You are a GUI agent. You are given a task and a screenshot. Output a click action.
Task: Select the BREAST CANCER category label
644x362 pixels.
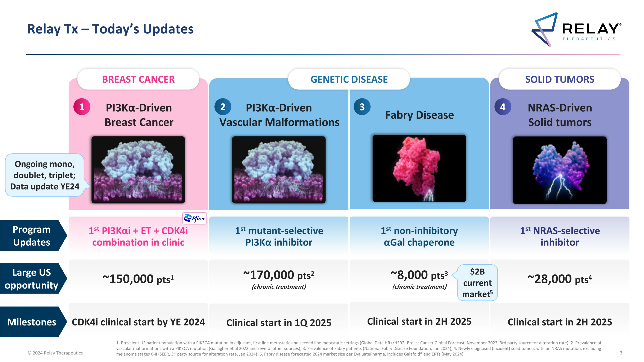tap(138, 79)
